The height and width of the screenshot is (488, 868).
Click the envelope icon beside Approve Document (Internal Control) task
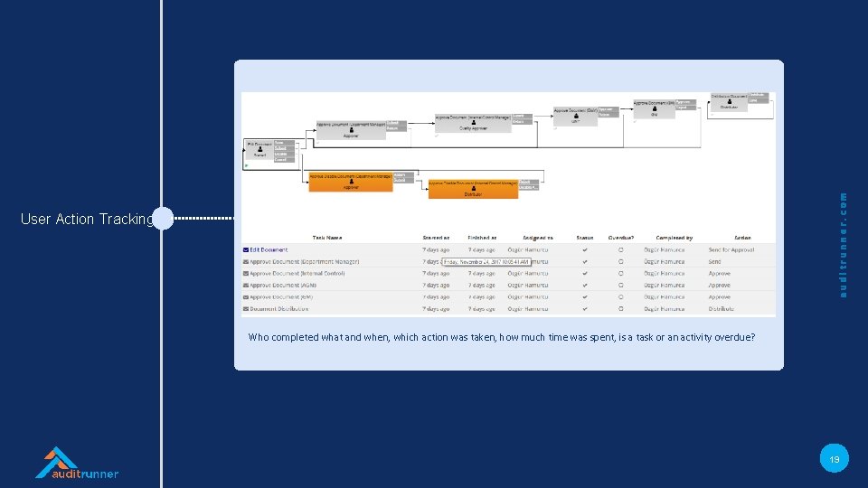[x=246, y=273]
